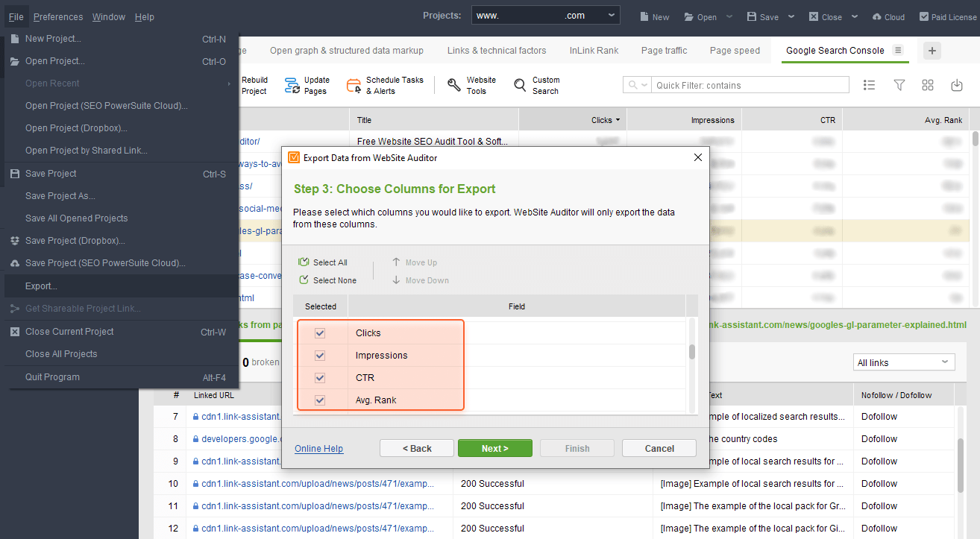Click Select None in export dialog
980x539 pixels.
tap(327, 280)
